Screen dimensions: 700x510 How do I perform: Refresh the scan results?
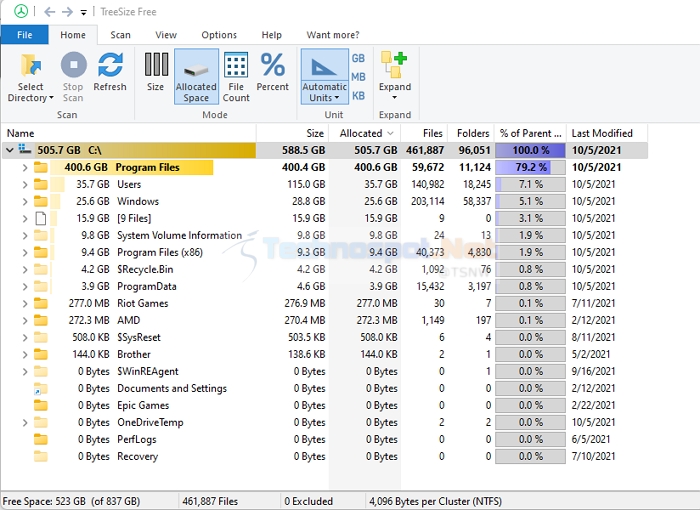pos(110,72)
